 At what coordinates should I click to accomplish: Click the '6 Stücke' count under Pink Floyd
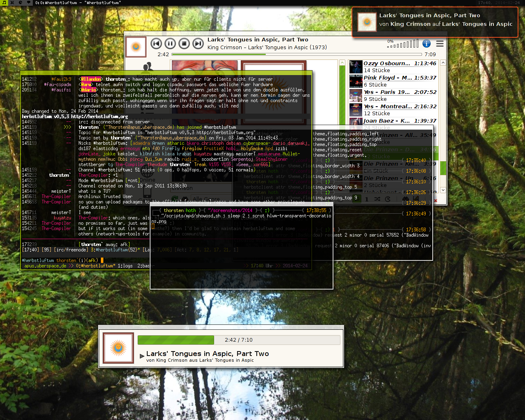coord(375,85)
